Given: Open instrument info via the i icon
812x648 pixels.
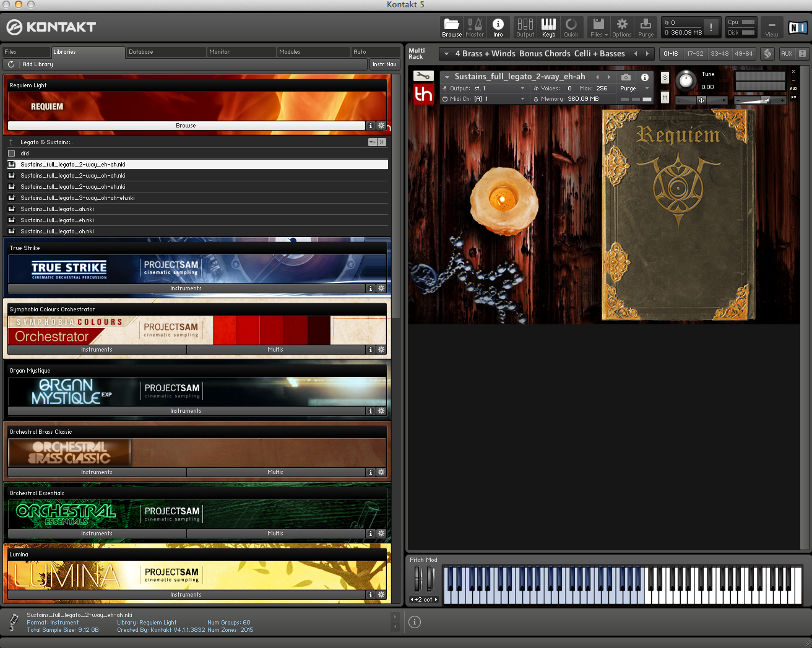Looking at the screenshot, I should tap(645, 77).
